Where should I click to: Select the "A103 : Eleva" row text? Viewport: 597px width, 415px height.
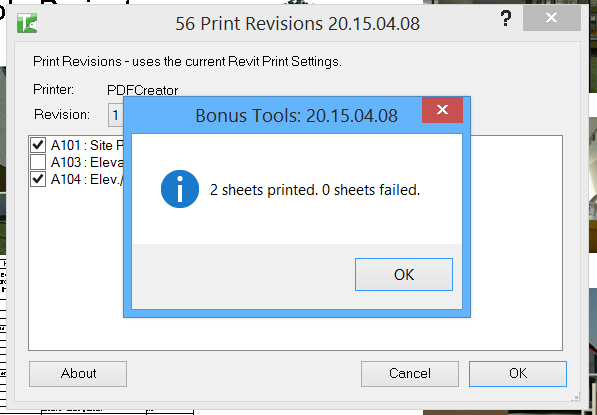click(87, 162)
